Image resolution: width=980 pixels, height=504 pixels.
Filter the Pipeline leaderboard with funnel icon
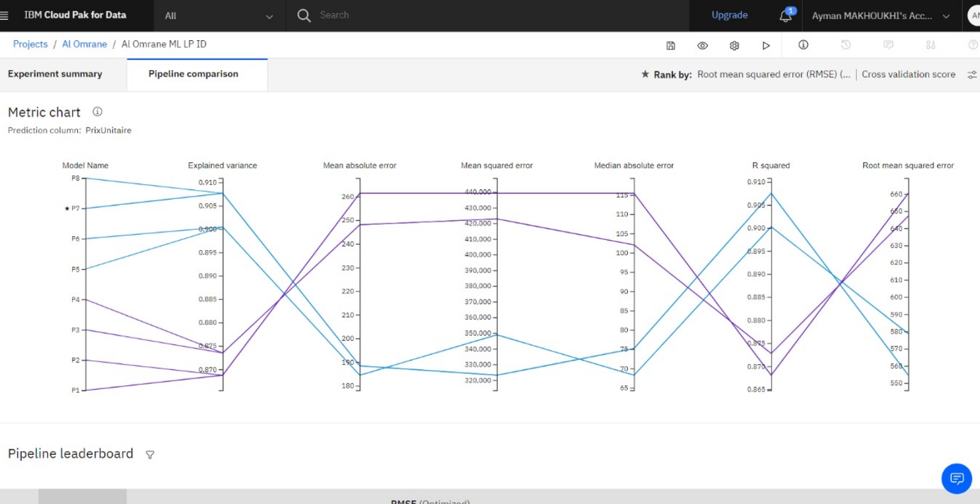point(150,455)
